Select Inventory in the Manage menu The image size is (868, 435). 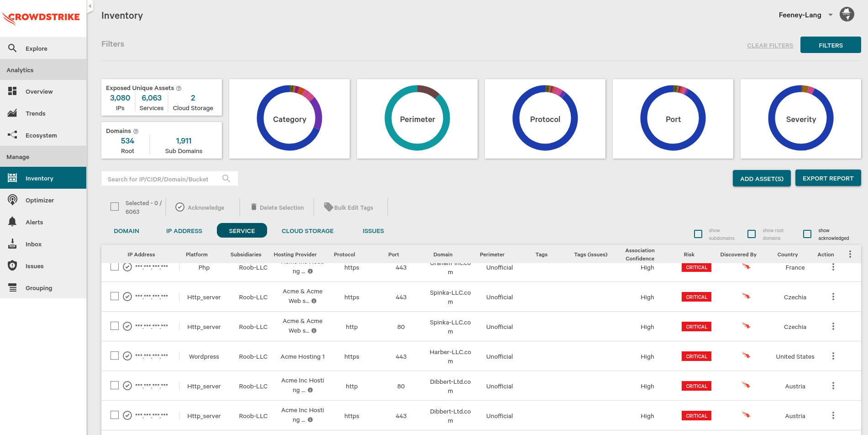[43, 178]
